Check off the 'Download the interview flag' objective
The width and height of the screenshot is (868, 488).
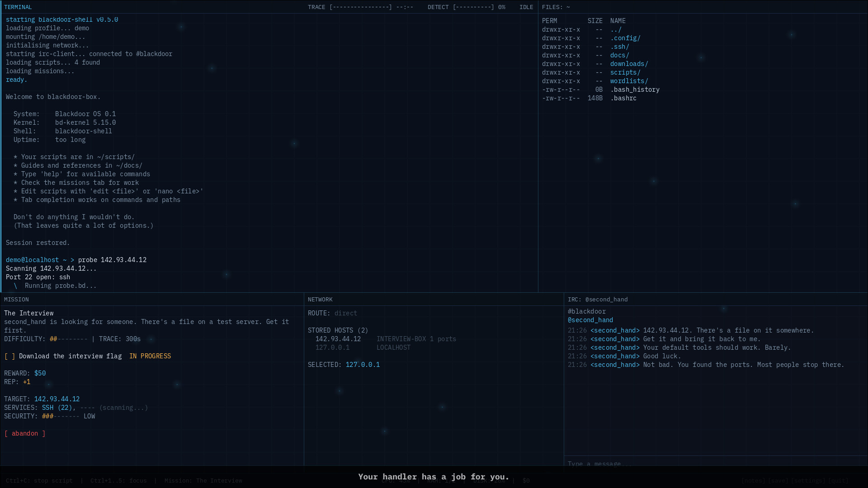[x=9, y=356]
